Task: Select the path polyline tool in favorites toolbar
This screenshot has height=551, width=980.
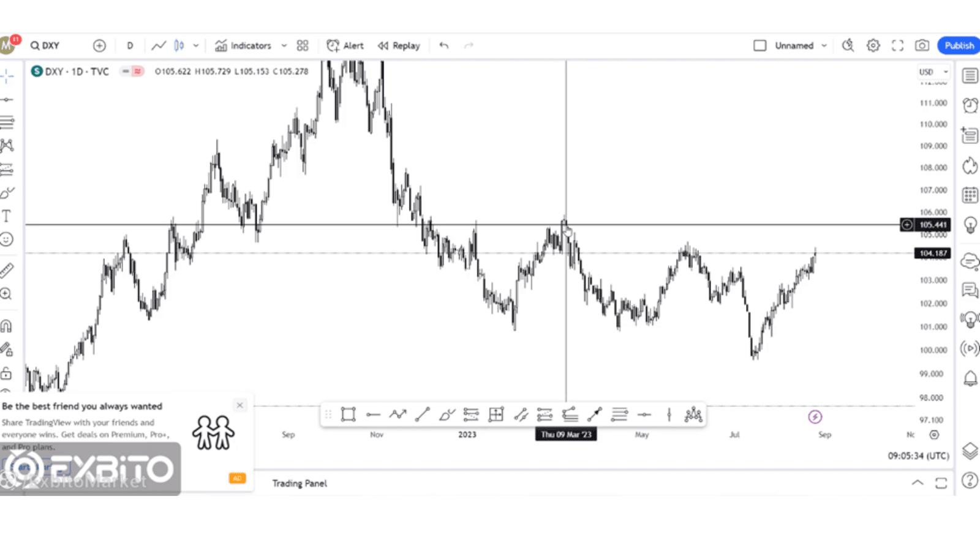Action: point(398,414)
